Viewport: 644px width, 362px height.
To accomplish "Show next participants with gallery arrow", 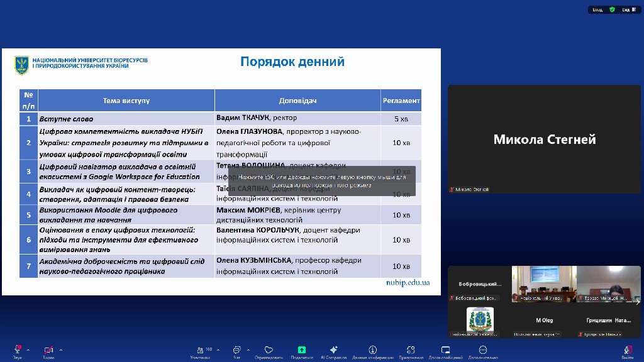I will coord(638,302).
